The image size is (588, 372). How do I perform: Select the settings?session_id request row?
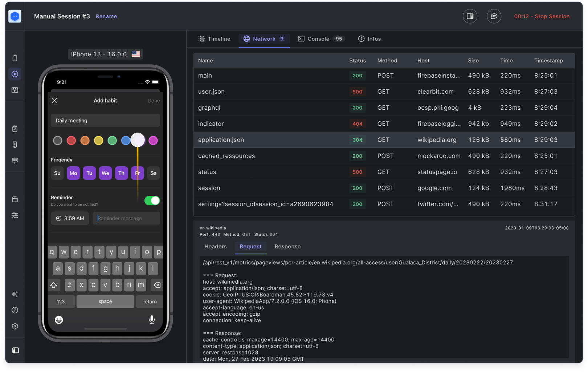point(384,204)
